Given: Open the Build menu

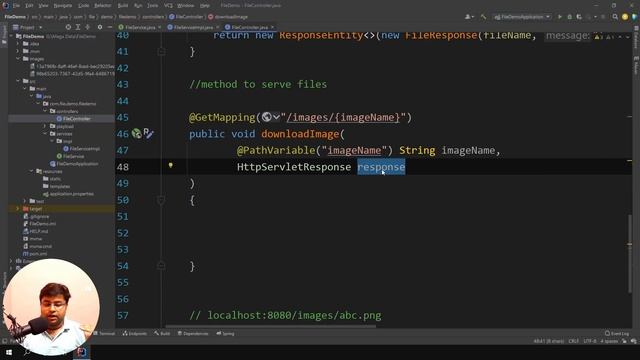Looking at the screenshot, I should [x=122, y=6].
